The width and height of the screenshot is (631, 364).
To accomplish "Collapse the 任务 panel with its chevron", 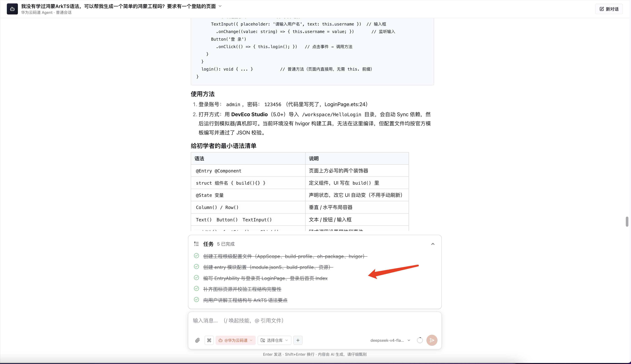I will [433, 244].
